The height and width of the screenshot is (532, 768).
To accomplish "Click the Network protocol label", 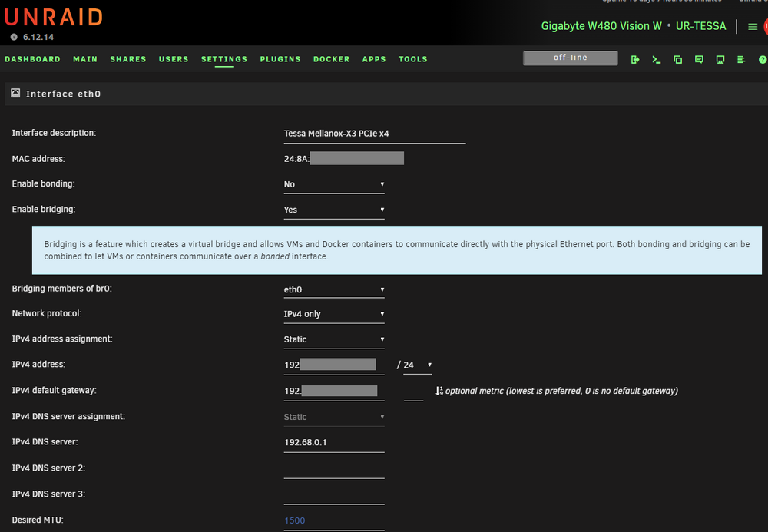I will pyautogui.click(x=47, y=314).
